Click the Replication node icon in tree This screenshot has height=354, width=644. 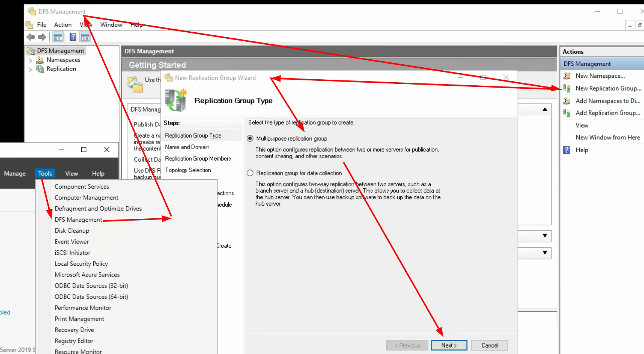pyautogui.click(x=40, y=69)
